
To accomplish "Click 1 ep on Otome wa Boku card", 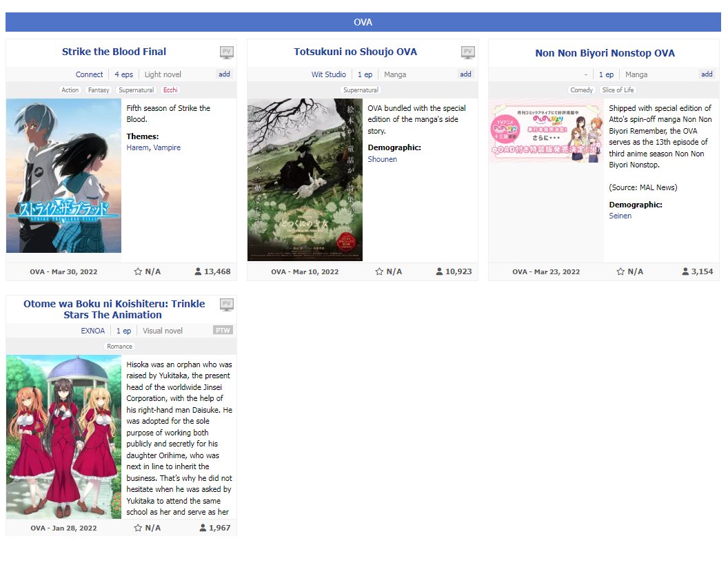I will tap(123, 331).
